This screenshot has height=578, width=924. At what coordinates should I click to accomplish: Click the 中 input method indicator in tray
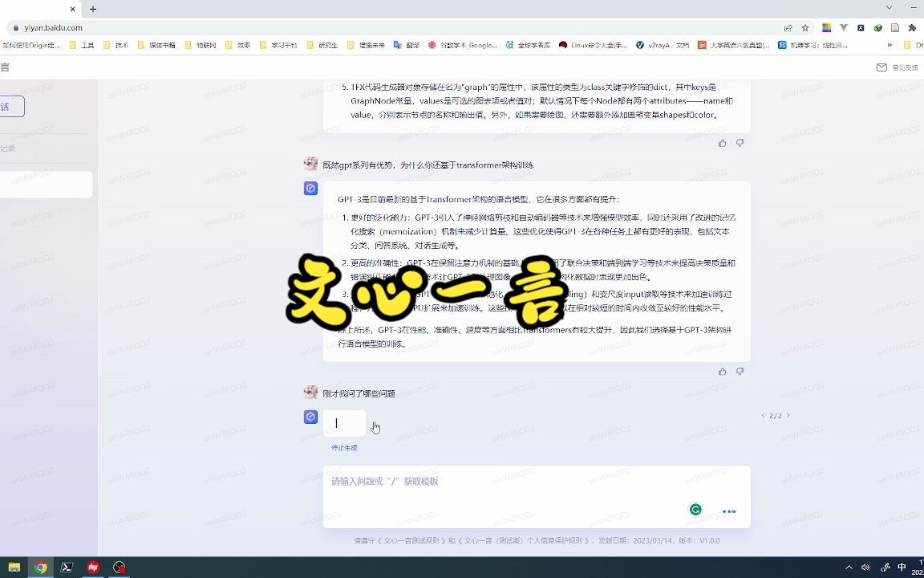(902, 568)
